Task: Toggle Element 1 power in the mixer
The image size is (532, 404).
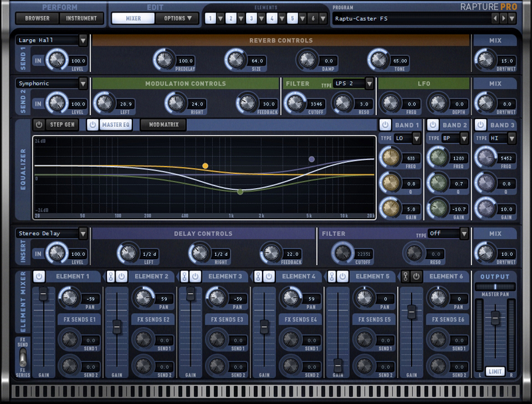Action: tap(39, 276)
